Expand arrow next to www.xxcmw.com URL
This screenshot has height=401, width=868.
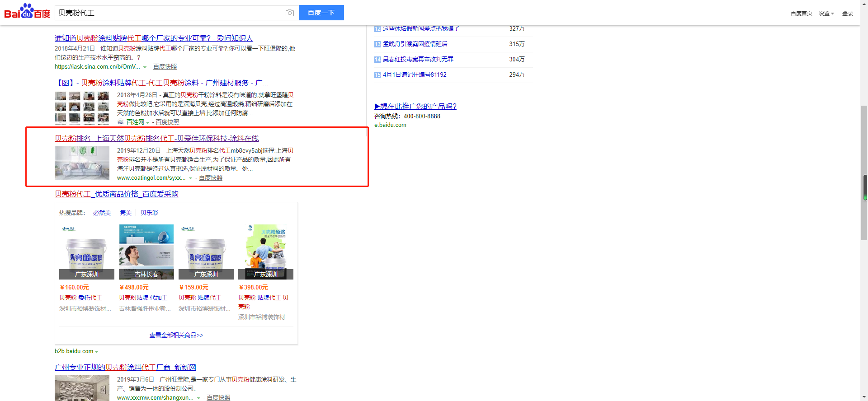point(198,398)
